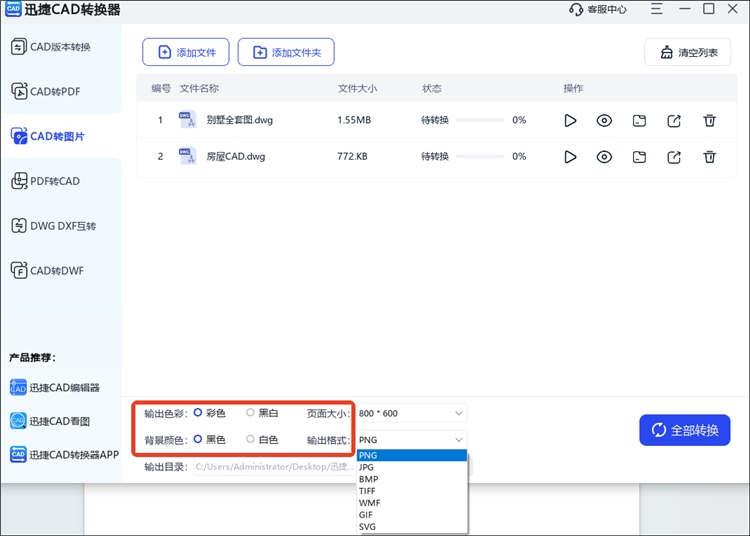Choose TIFF from format list
Viewport: 750px width, 536px height.
pyautogui.click(x=412, y=491)
